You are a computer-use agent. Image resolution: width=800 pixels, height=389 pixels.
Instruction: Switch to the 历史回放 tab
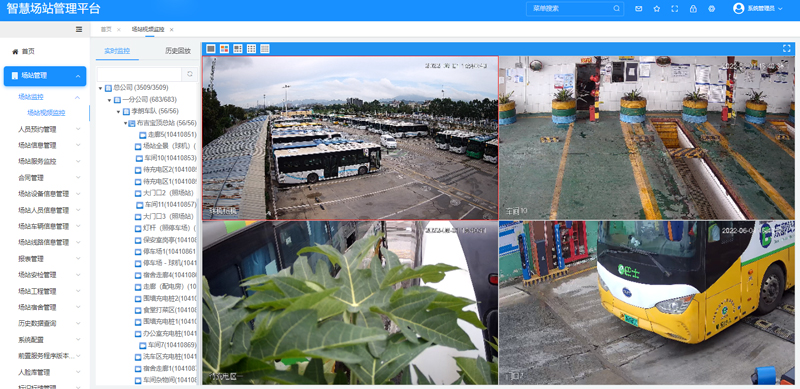(178, 51)
